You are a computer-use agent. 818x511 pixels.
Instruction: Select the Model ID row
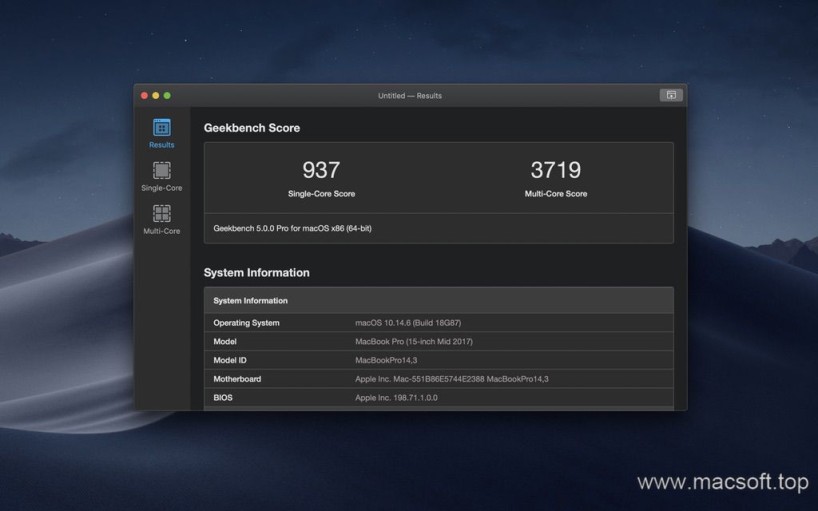tap(438, 360)
